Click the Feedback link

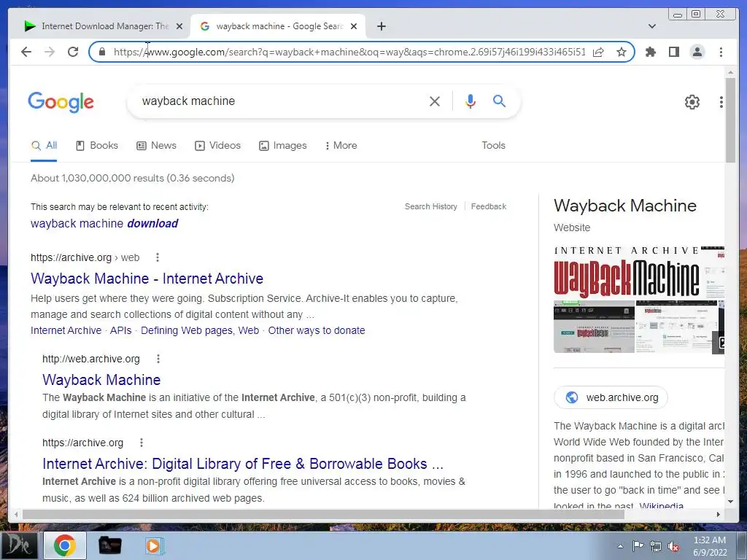click(488, 206)
